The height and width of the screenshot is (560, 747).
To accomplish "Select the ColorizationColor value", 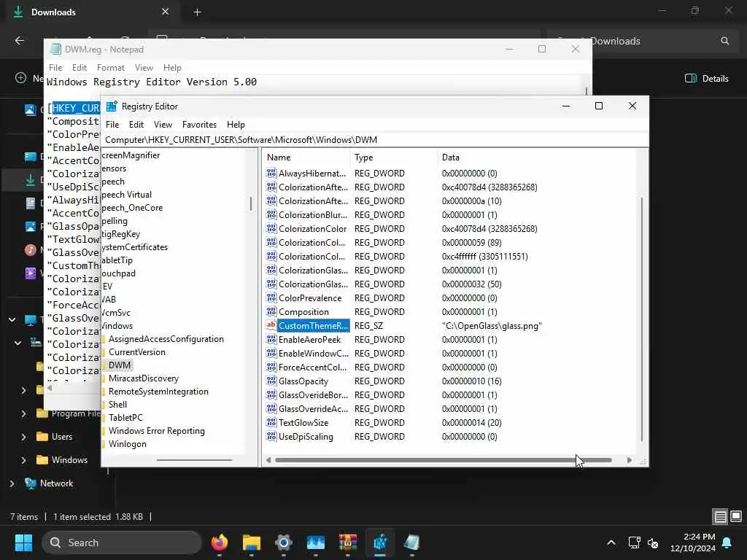I will coord(312,228).
